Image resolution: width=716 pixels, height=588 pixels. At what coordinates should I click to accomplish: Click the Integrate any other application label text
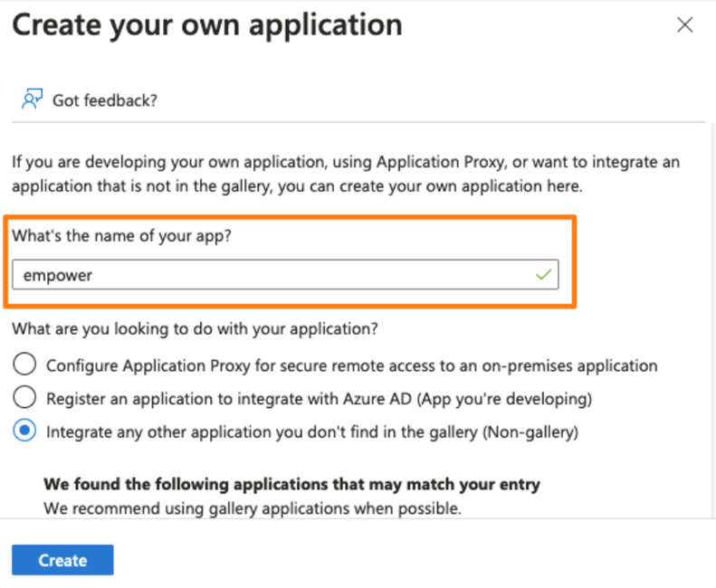pos(312,432)
